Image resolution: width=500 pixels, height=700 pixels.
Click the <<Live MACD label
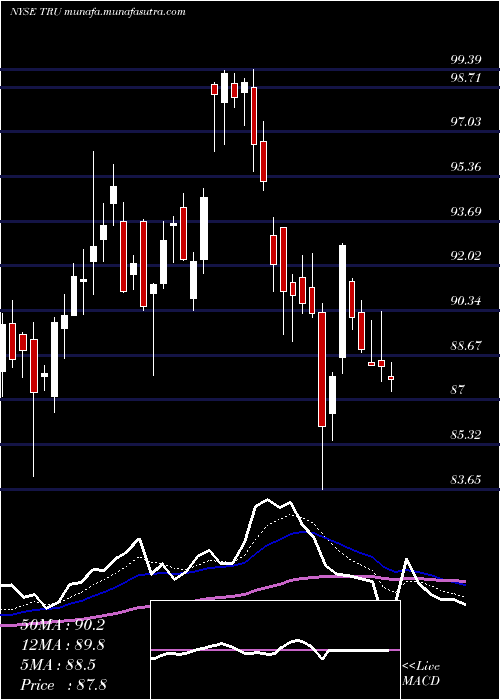pyautogui.click(x=421, y=674)
